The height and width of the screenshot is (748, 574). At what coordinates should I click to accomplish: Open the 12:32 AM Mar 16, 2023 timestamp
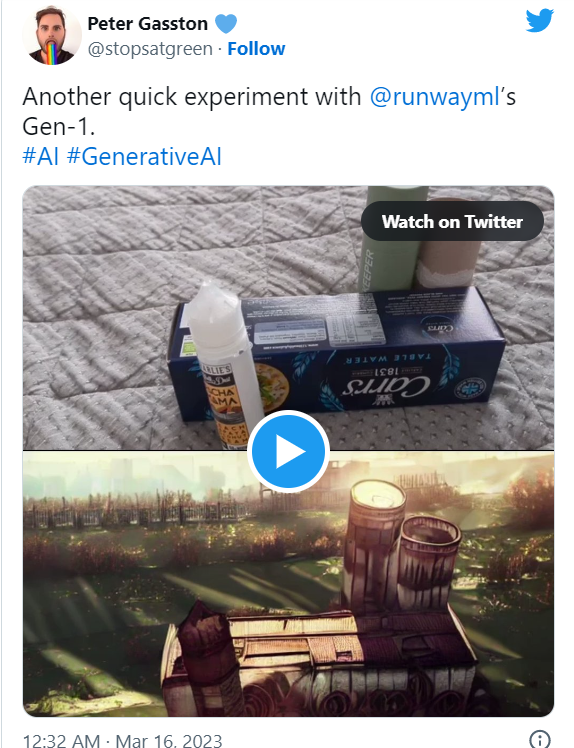coord(122,741)
